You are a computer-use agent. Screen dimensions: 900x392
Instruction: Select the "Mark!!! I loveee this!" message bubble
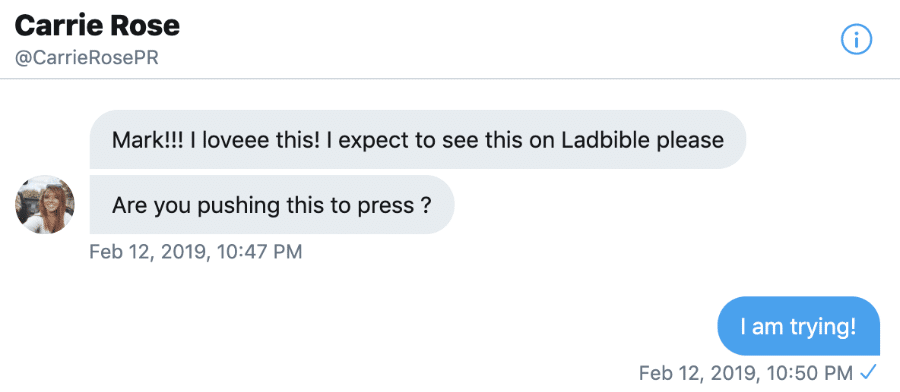point(418,139)
